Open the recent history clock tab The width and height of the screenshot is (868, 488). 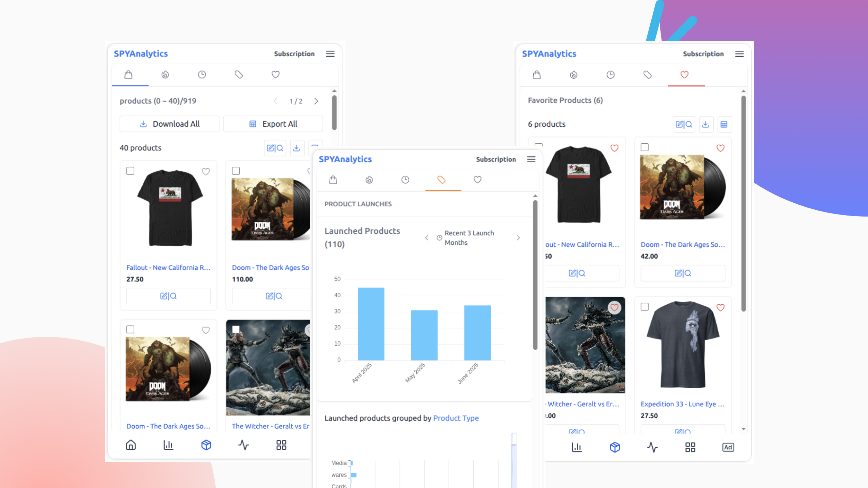pyautogui.click(x=202, y=75)
